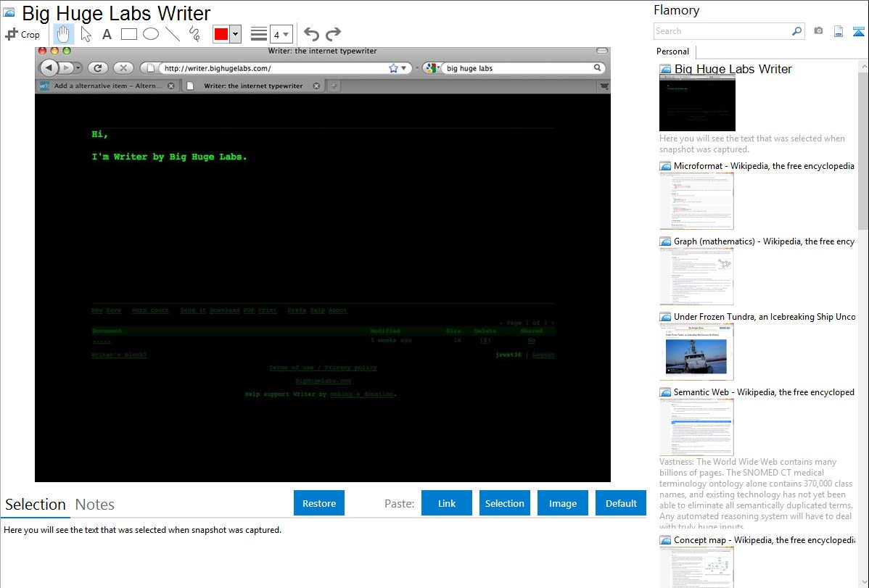869x588 pixels.
Task: Switch to the Notes tab
Action: point(95,505)
